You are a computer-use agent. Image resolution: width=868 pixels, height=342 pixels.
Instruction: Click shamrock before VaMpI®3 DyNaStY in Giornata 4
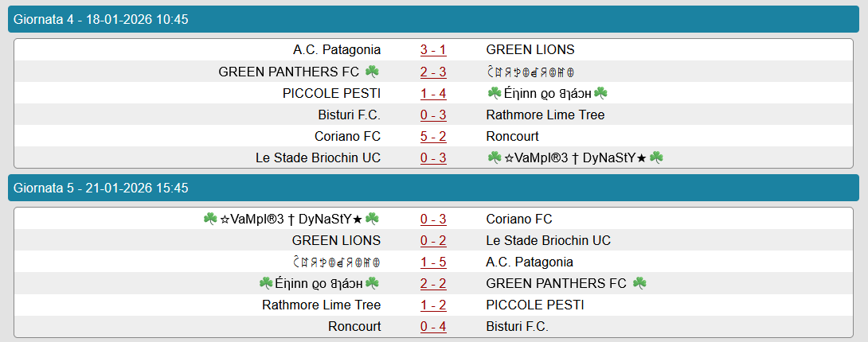(x=494, y=157)
